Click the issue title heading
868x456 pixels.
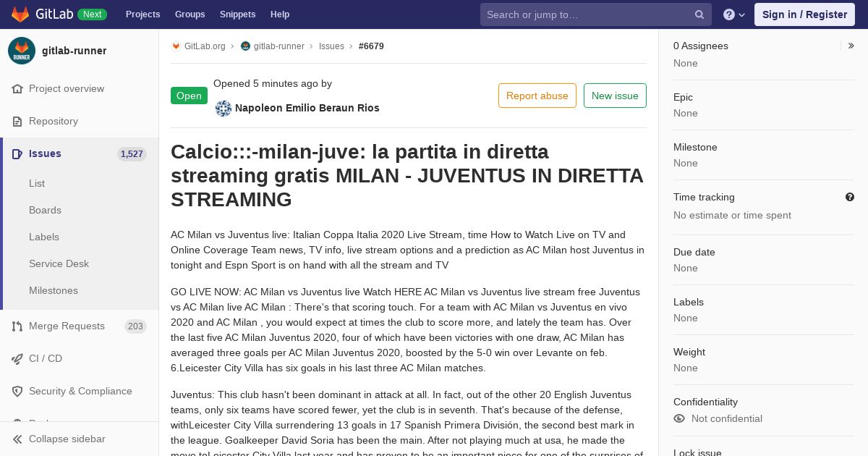click(407, 176)
